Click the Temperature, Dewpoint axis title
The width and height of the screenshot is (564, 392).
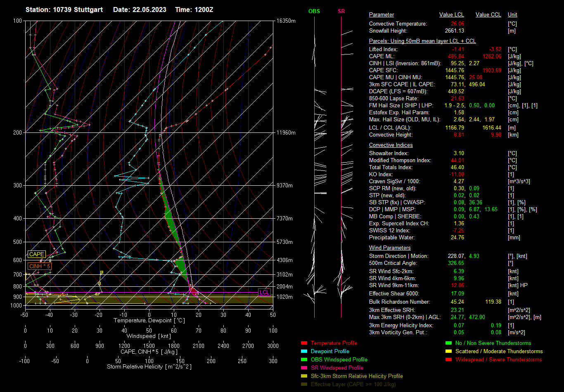tap(149, 321)
